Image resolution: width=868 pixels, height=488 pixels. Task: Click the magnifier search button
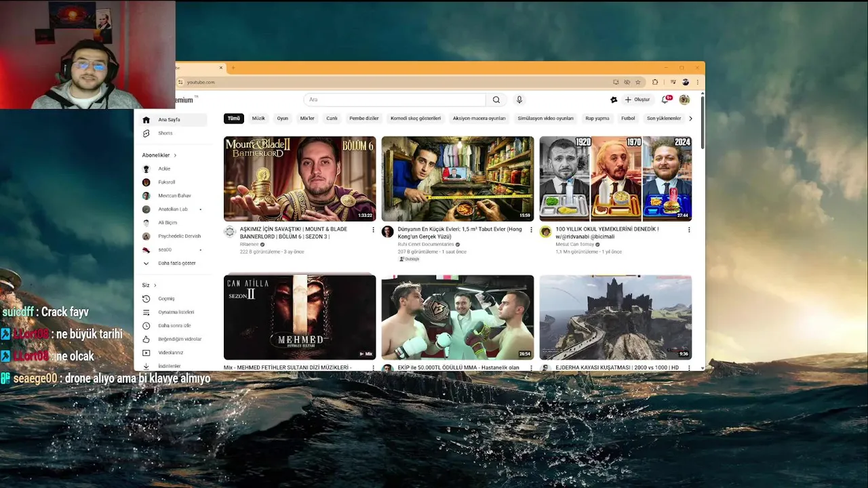496,100
